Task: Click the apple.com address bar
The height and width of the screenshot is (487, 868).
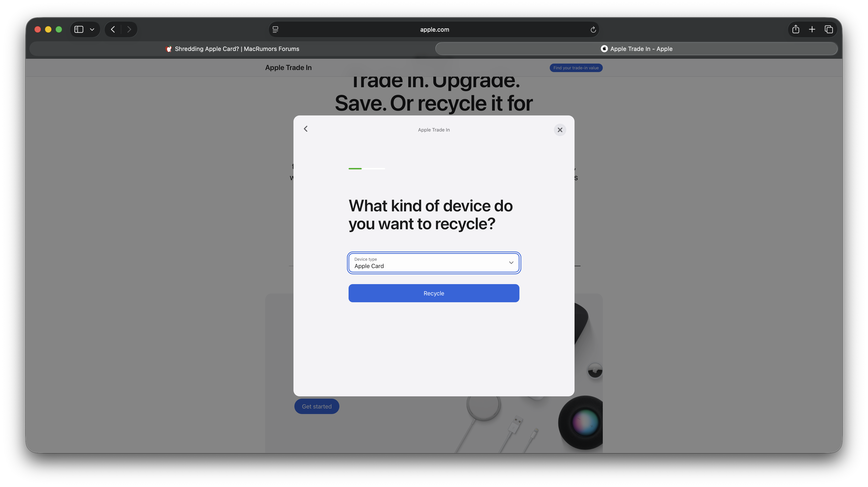Action: click(x=434, y=30)
